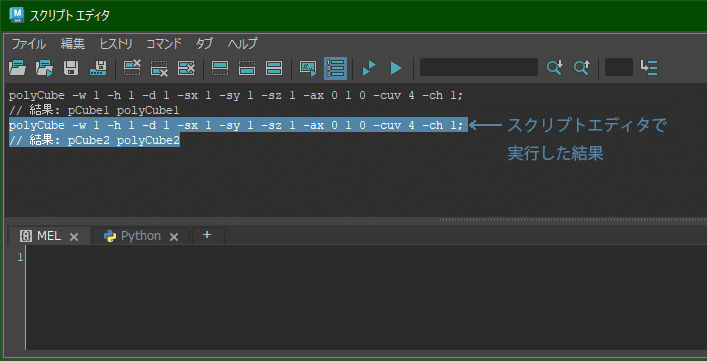This screenshot has width=707, height=361.
Task: Click the go-to-line number field
Action: pos(619,67)
